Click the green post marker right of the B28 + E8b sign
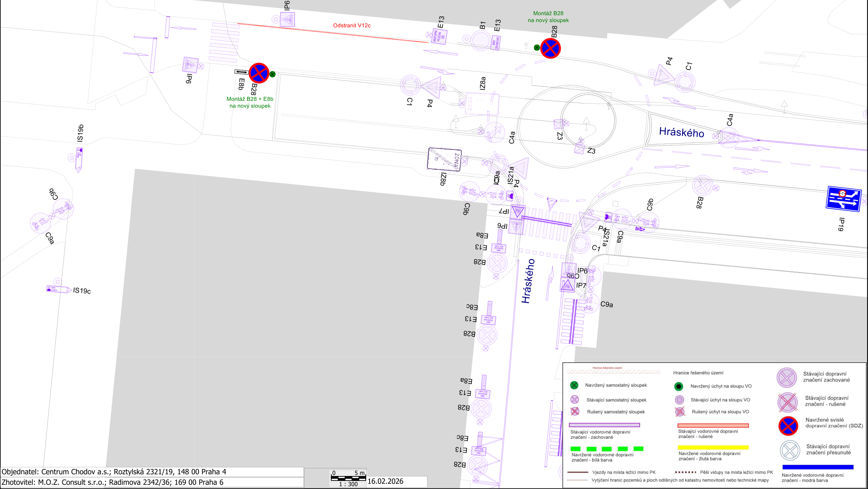 tap(273, 74)
